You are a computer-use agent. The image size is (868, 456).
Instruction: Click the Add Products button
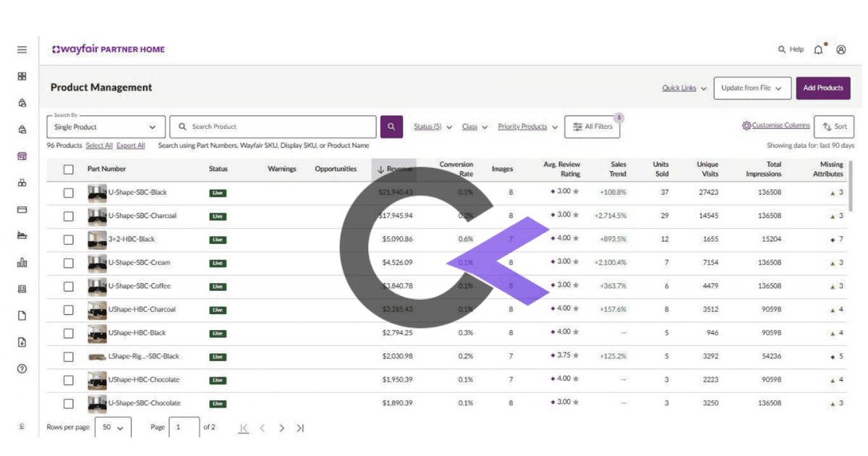[x=823, y=88]
